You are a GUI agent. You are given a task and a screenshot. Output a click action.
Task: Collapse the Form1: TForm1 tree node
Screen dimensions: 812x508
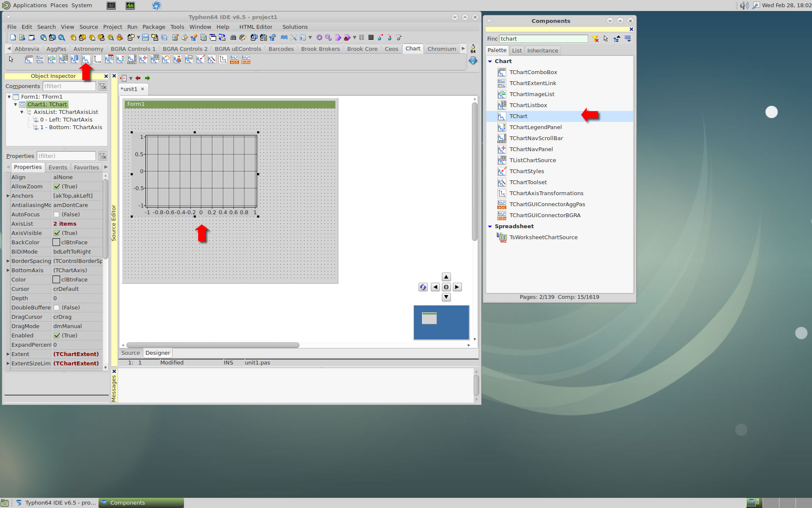coord(9,97)
